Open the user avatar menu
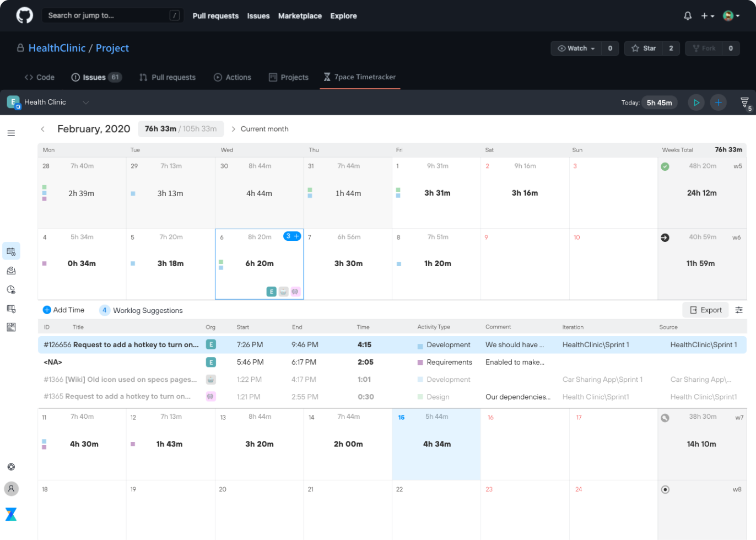Viewport: 756px width, 540px height. (x=731, y=16)
